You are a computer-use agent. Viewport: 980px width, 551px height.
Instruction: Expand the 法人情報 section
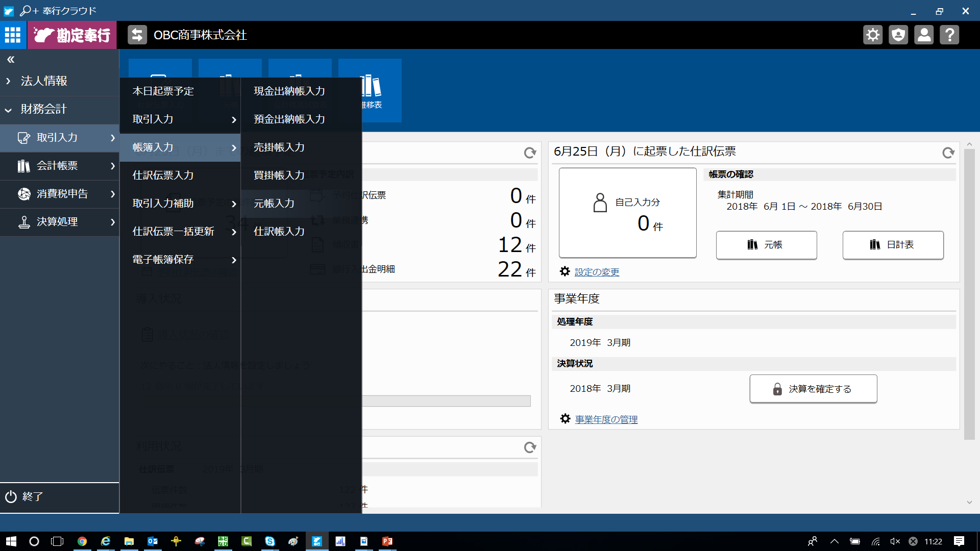tap(44, 81)
